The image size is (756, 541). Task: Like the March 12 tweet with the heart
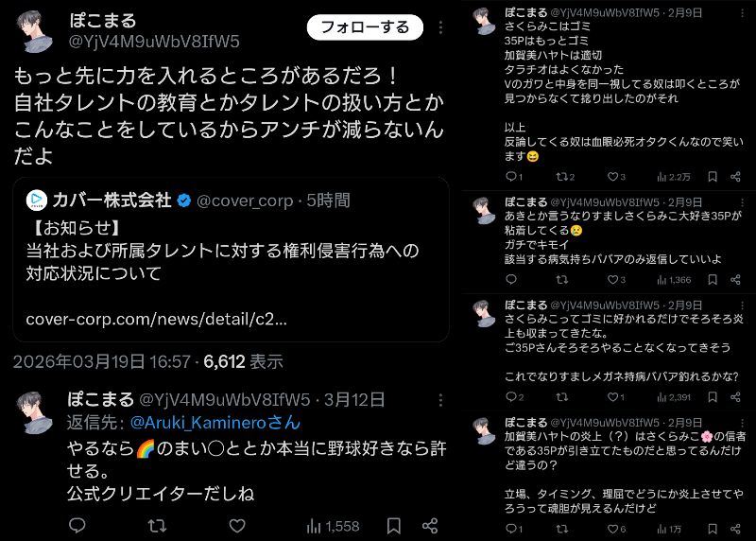coord(237,525)
